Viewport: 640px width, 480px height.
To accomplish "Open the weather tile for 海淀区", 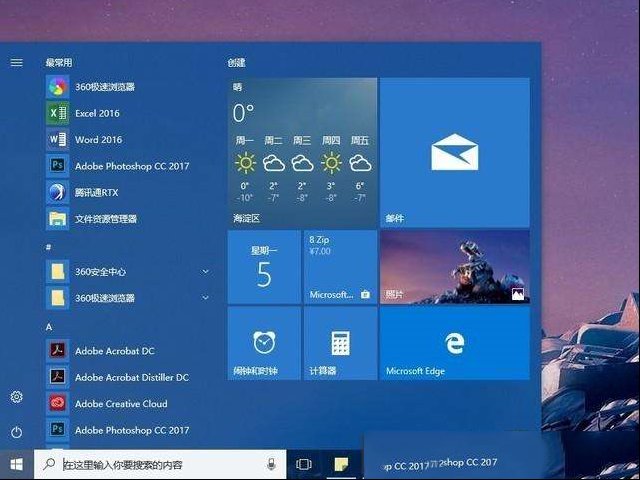I will click(x=302, y=153).
